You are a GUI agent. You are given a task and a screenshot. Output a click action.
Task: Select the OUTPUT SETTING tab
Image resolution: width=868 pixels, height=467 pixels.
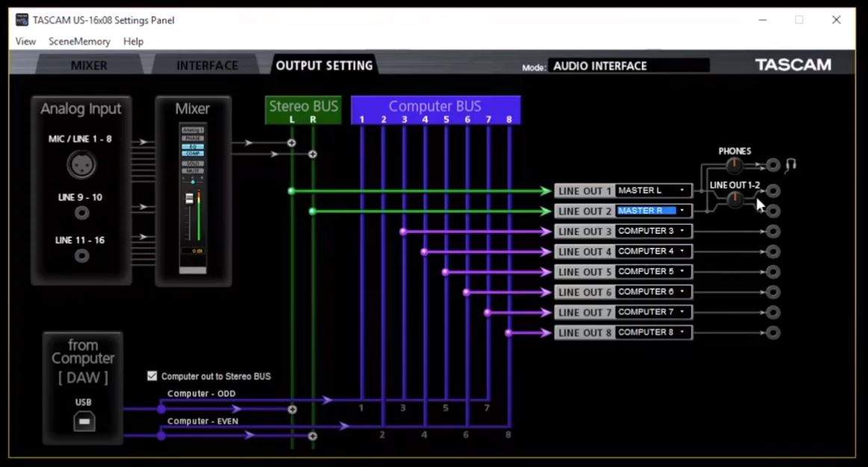coord(324,65)
